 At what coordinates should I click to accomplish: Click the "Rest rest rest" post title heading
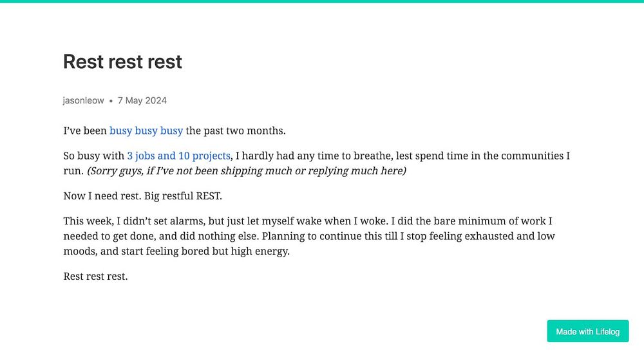(x=122, y=62)
